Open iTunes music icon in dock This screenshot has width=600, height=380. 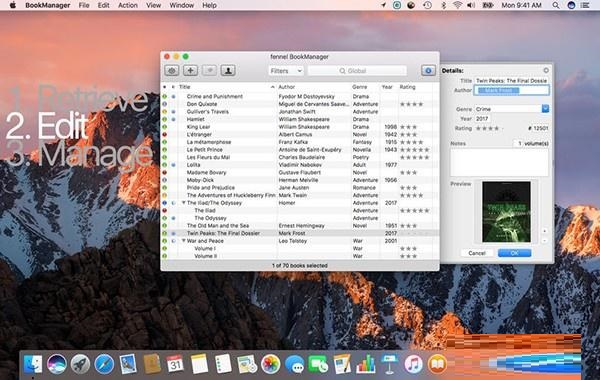413,364
